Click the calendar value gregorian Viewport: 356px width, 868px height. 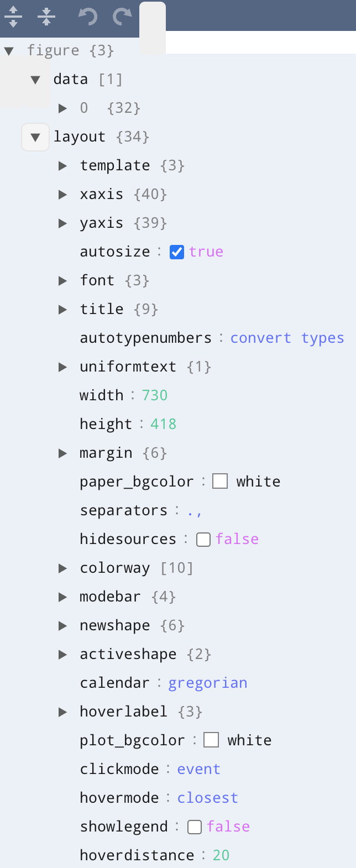[208, 683]
